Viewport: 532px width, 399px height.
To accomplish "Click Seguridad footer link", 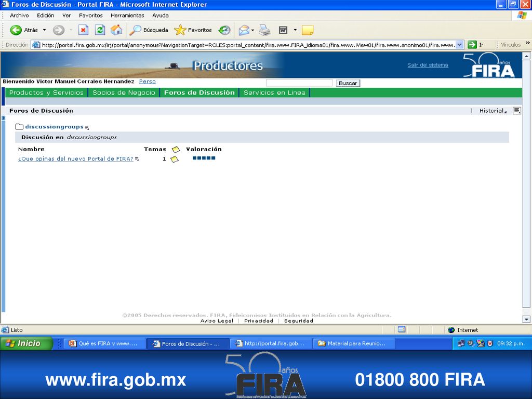I will coord(299,321).
